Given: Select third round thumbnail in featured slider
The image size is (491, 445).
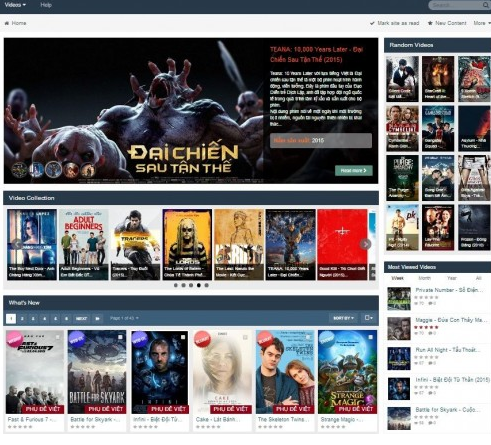Looking at the screenshot, I should tap(54, 169).
